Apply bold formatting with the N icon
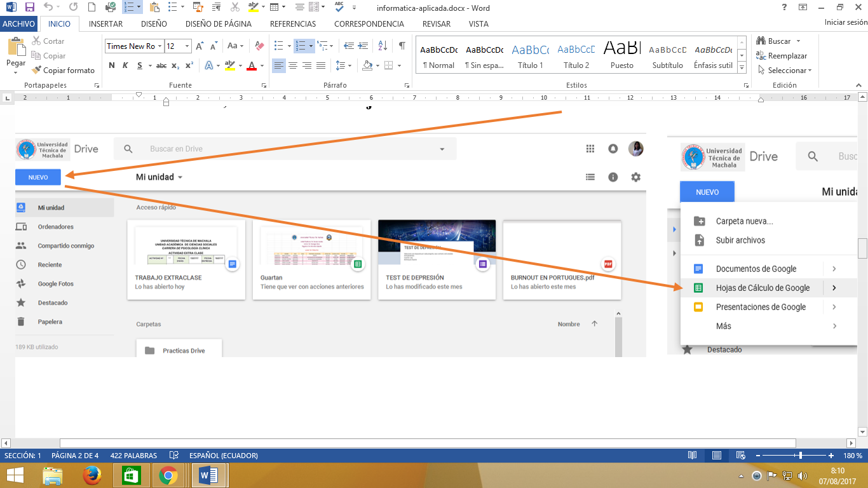The width and height of the screenshot is (868, 488). (x=112, y=65)
